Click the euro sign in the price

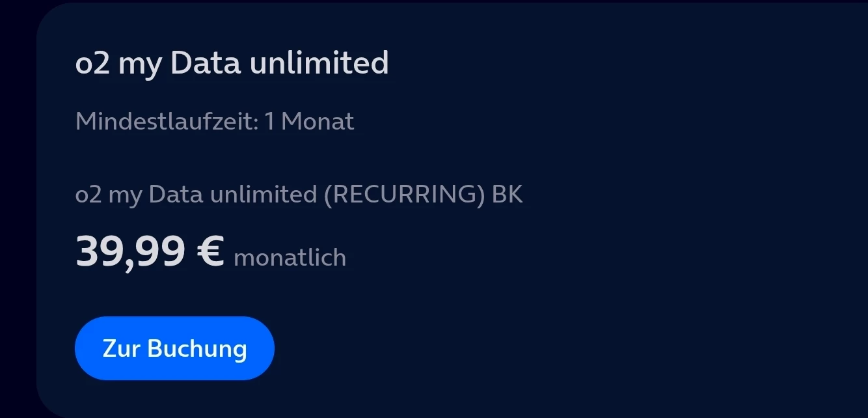[210, 251]
